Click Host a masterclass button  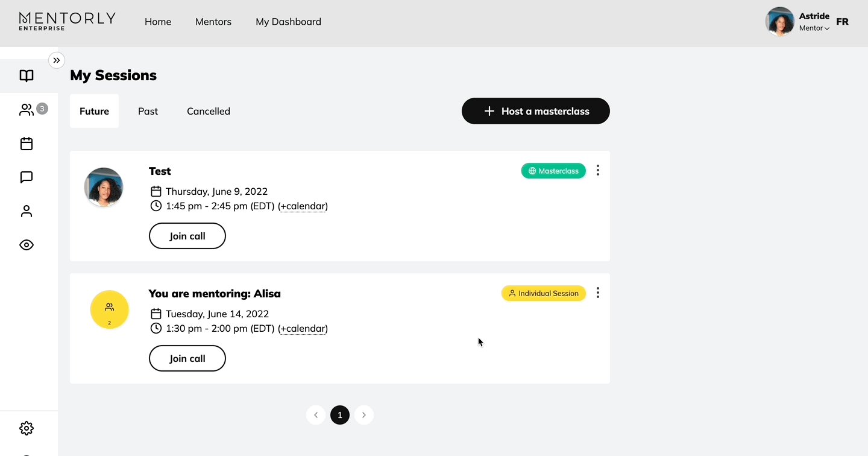536,111
